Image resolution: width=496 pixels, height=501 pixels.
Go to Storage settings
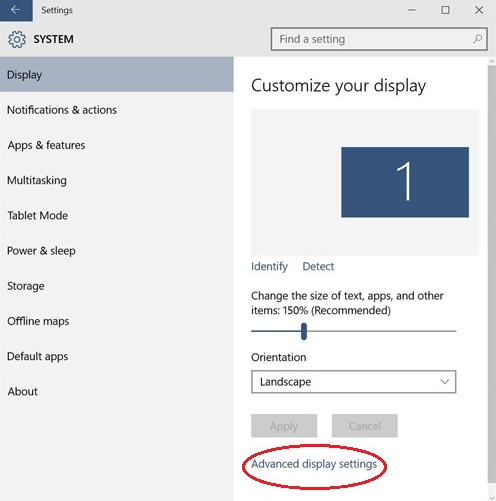[x=117, y=286]
